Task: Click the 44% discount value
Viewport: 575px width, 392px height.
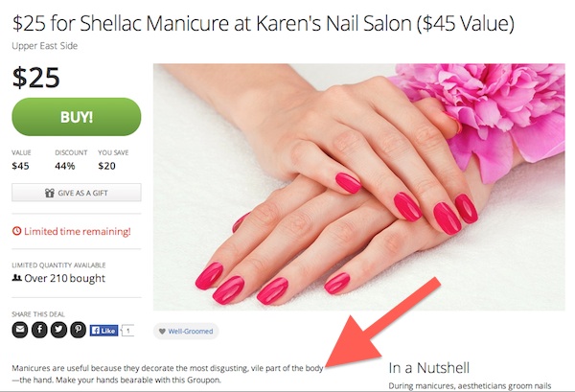Action: [x=65, y=166]
